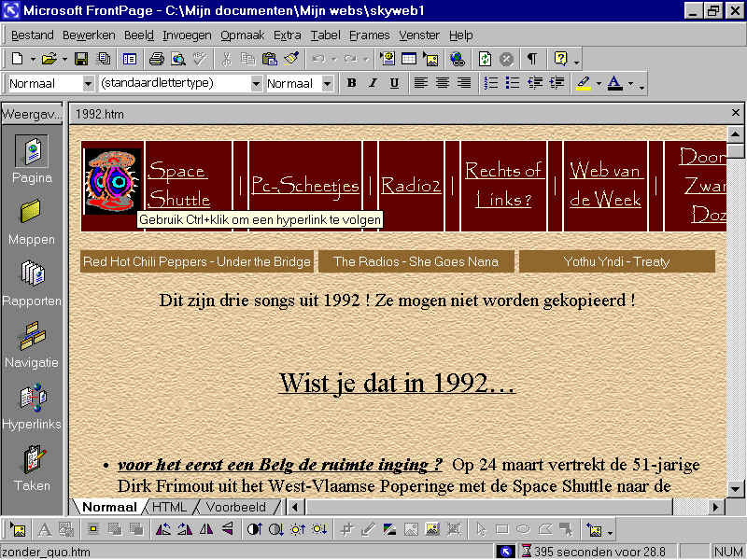Click the Open folder toolbar icon

49,59
